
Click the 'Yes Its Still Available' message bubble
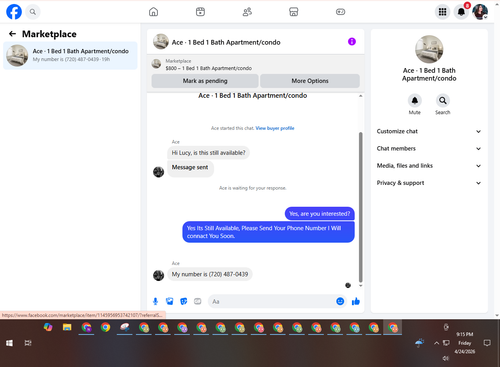pos(268,232)
